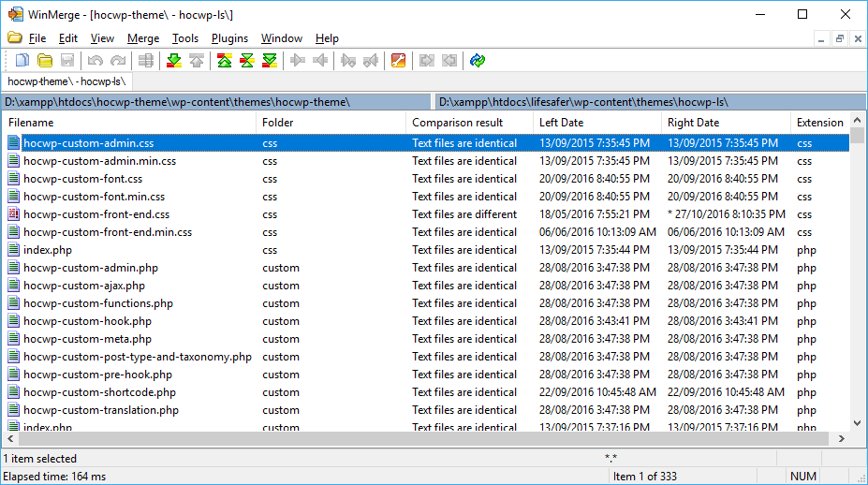Viewport: 868px width, 485px height.
Task: Restore the inner document window
Action: 840,38
